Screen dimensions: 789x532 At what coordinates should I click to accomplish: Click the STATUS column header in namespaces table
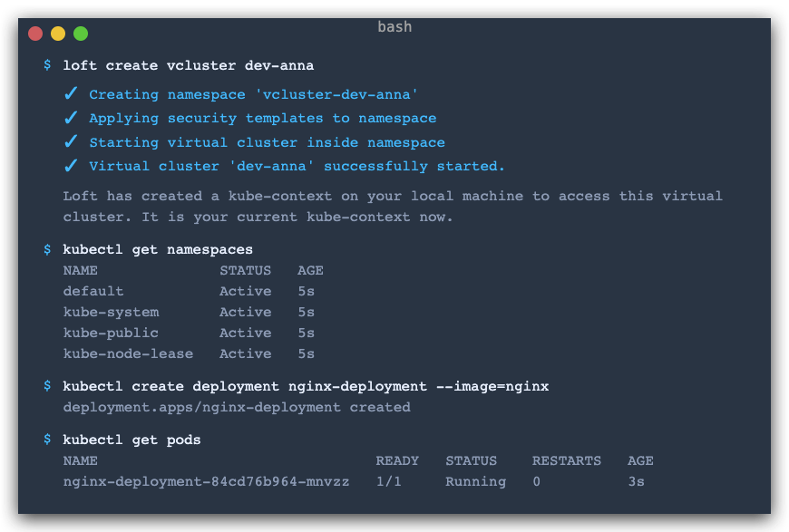click(x=245, y=270)
